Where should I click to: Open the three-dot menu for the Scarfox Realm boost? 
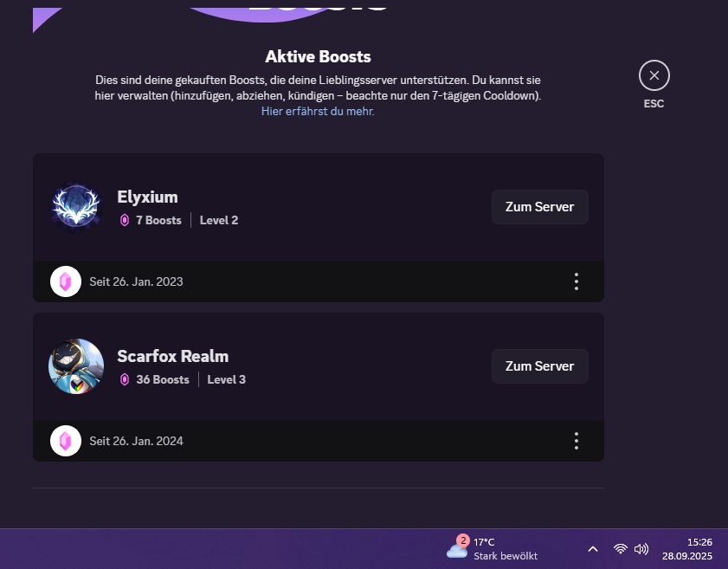577,441
